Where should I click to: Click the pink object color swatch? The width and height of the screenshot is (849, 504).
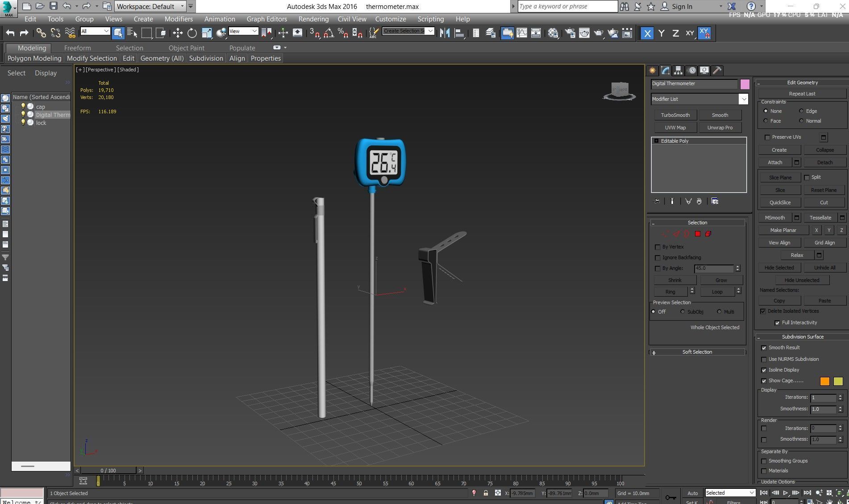745,84
